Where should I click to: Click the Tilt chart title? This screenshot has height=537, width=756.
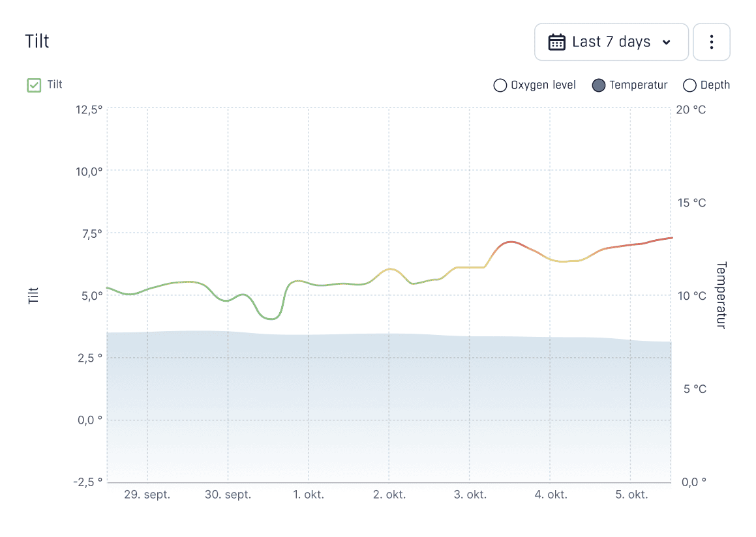(x=37, y=41)
